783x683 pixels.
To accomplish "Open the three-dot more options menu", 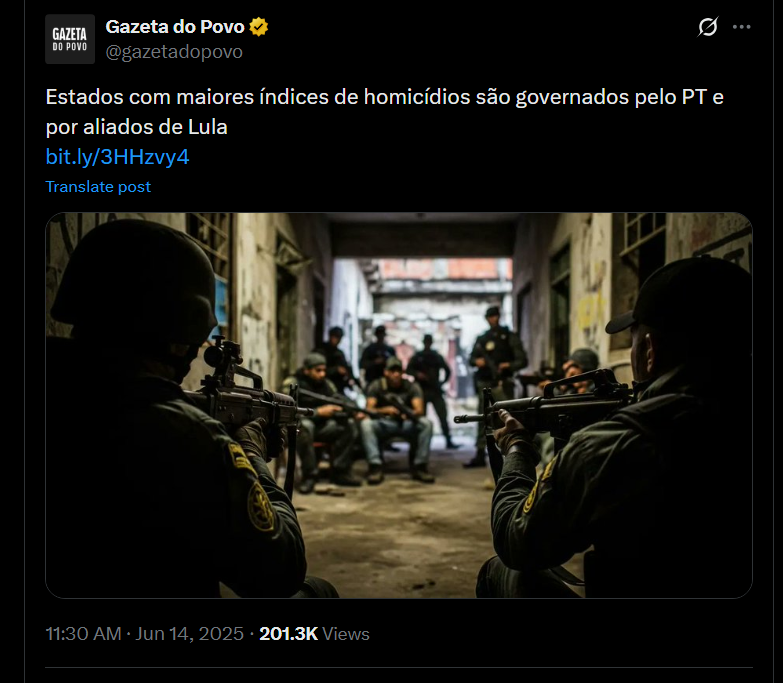I will coord(742,27).
